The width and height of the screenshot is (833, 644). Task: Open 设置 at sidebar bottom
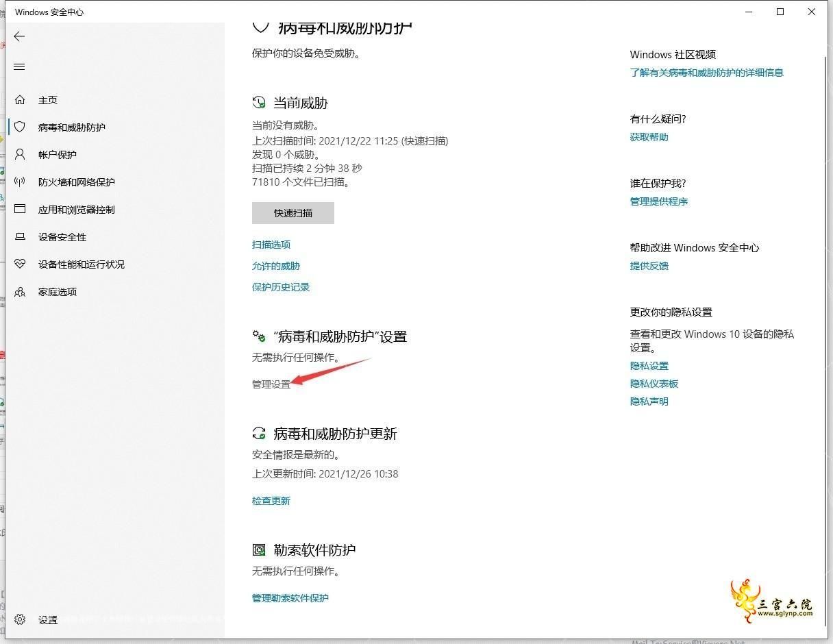point(48,620)
